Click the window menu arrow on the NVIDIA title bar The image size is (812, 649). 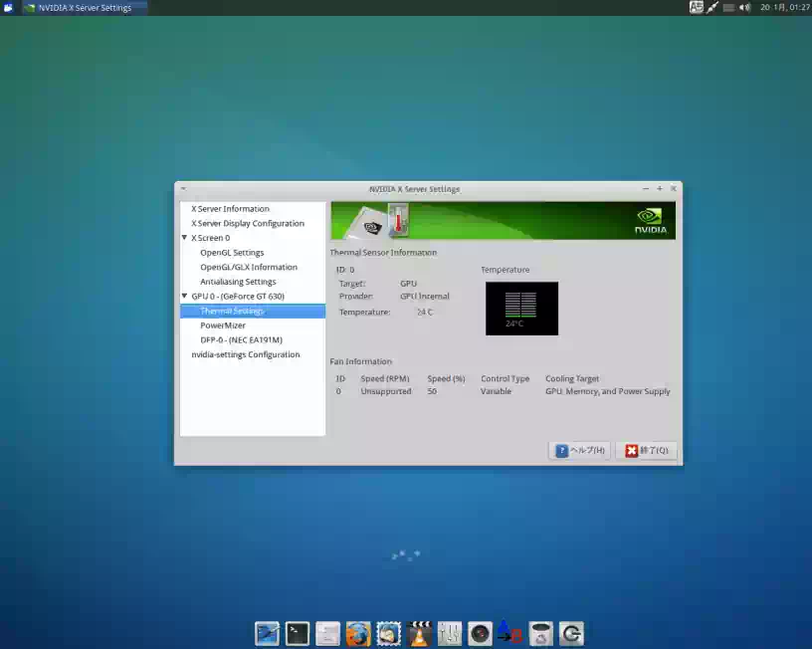pyautogui.click(x=183, y=189)
